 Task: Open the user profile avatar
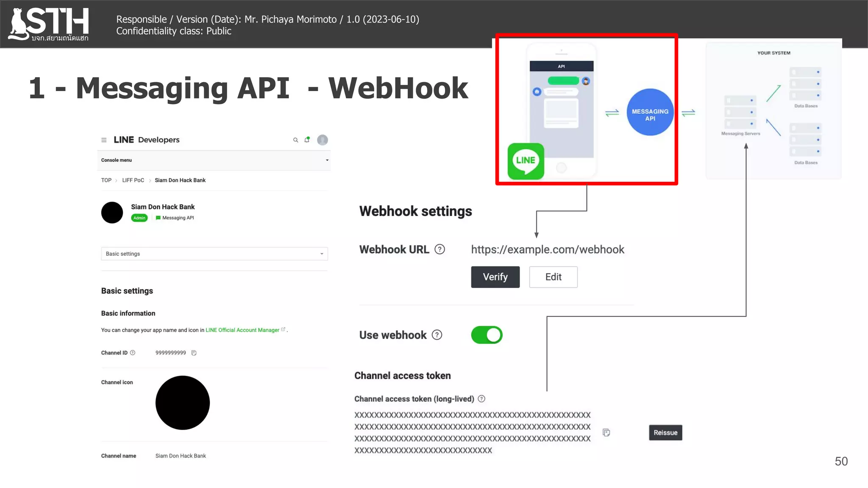coord(323,140)
